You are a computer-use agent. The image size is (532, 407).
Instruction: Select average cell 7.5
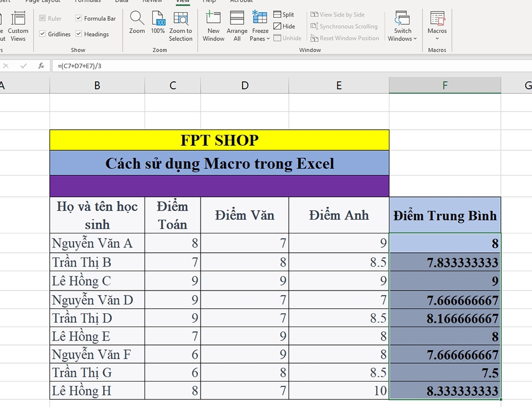(445, 373)
